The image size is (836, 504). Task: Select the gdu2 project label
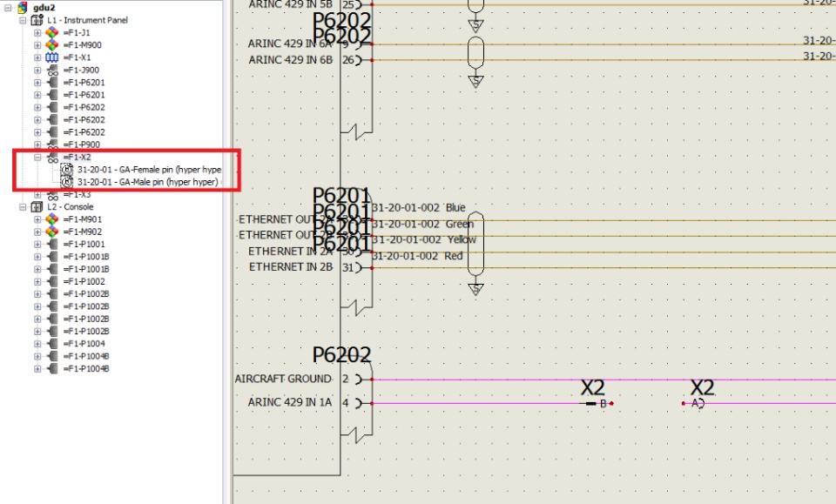pyautogui.click(x=44, y=8)
